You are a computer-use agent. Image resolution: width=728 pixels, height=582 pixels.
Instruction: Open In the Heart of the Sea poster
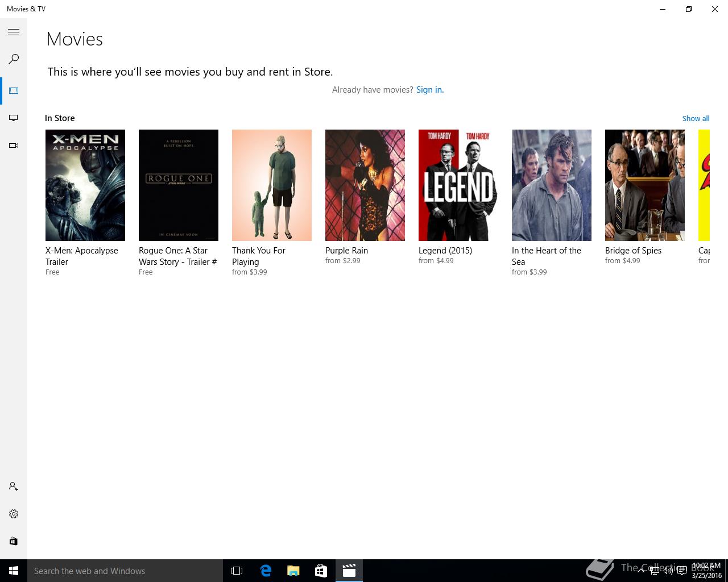[x=552, y=185]
